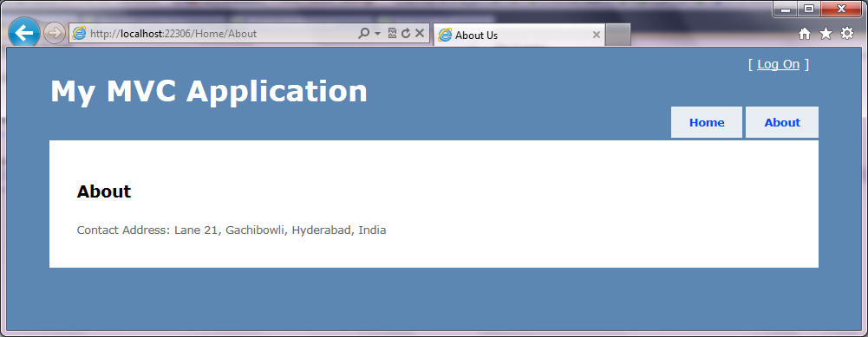Select the About Us browser tab

(519, 35)
